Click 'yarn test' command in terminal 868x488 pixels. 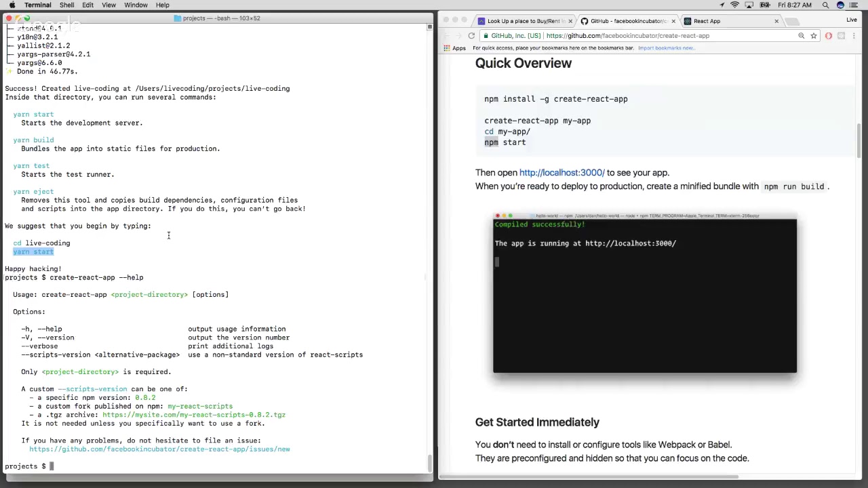click(x=31, y=165)
